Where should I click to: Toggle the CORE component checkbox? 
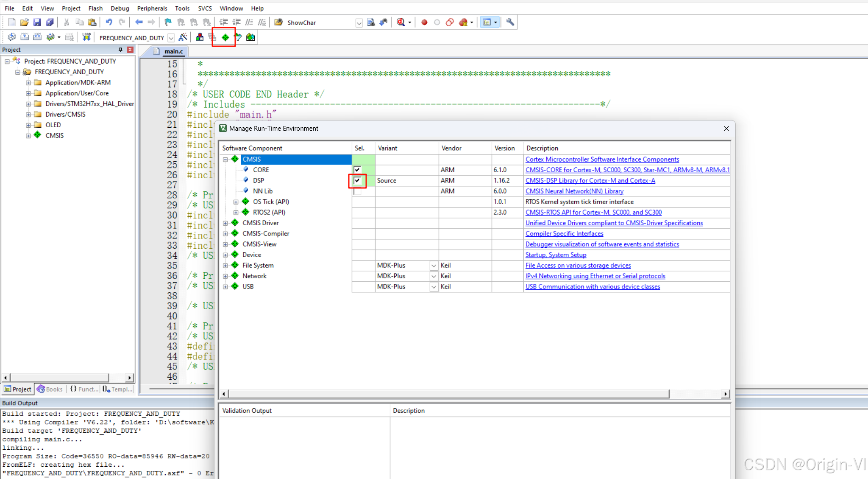357,170
